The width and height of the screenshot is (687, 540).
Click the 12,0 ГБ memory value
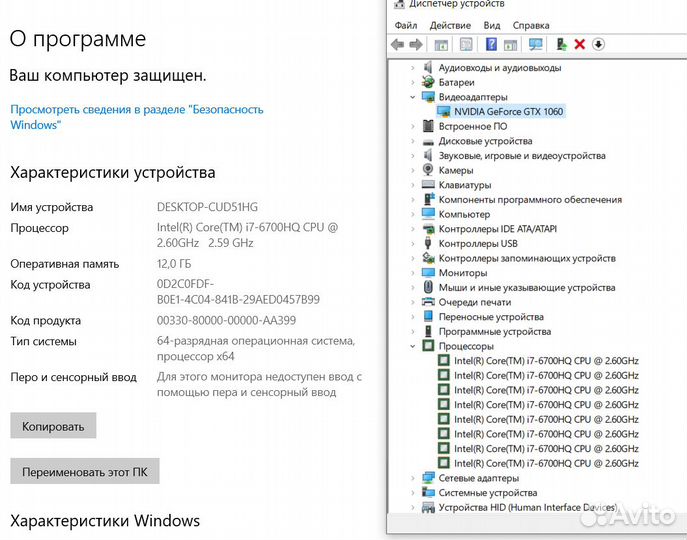(174, 264)
